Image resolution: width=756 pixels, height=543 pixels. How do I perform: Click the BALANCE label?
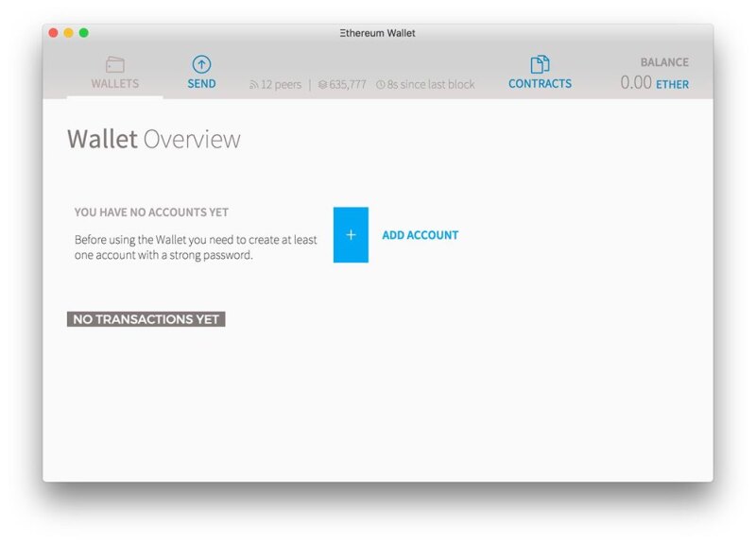pos(664,62)
